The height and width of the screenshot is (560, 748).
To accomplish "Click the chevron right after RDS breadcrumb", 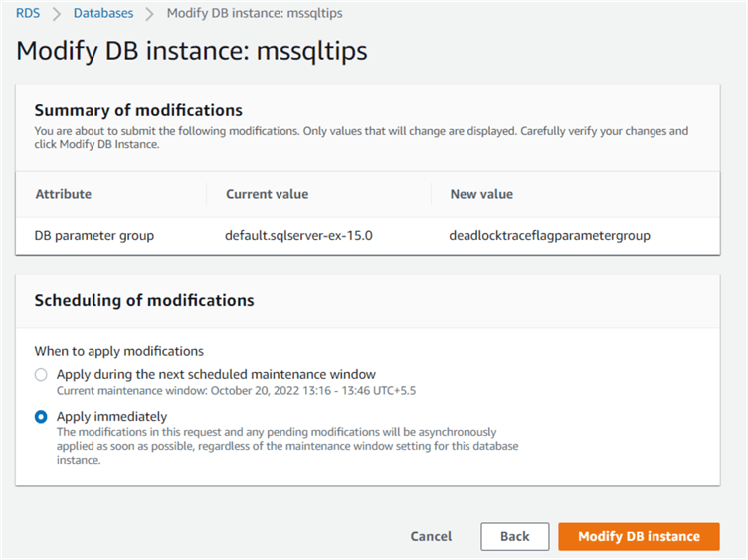I will tap(57, 14).
